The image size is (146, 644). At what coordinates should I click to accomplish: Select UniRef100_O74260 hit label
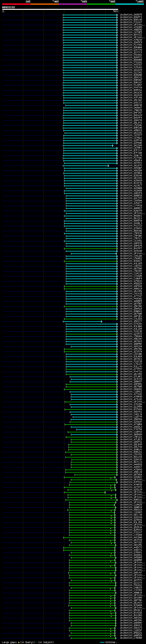[x=131, y=324]
